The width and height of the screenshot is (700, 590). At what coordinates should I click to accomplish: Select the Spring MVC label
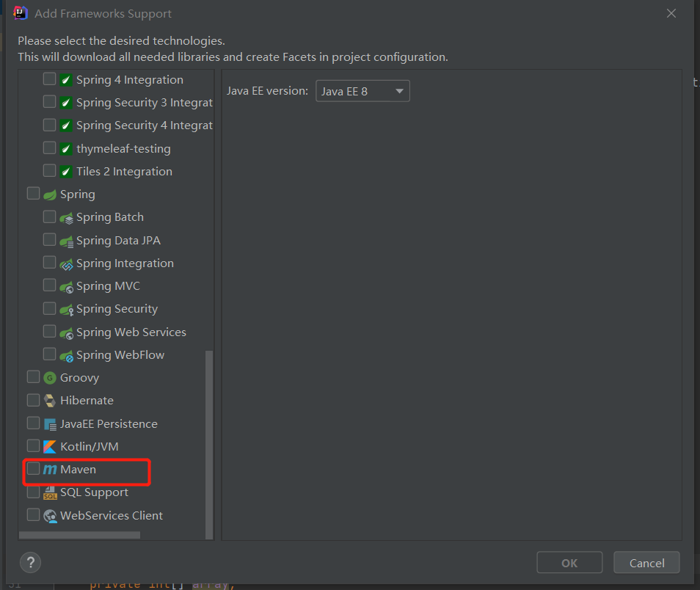(108, 286)
